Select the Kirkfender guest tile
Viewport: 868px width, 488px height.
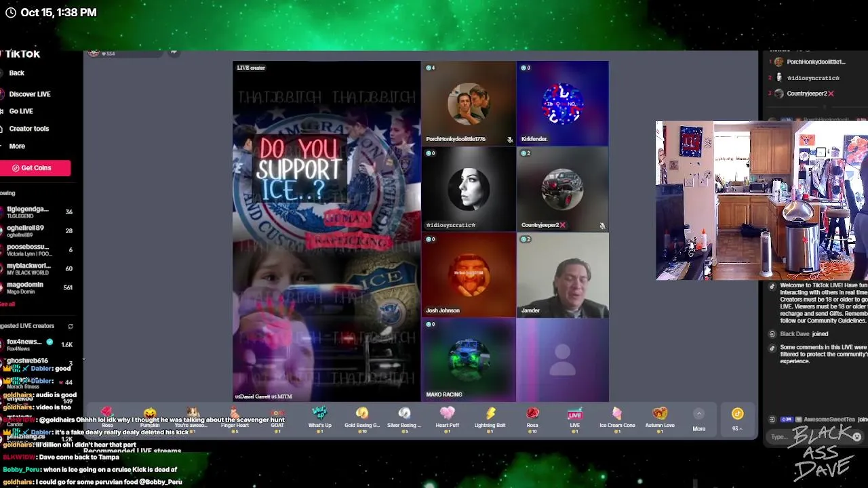point(562,103)
